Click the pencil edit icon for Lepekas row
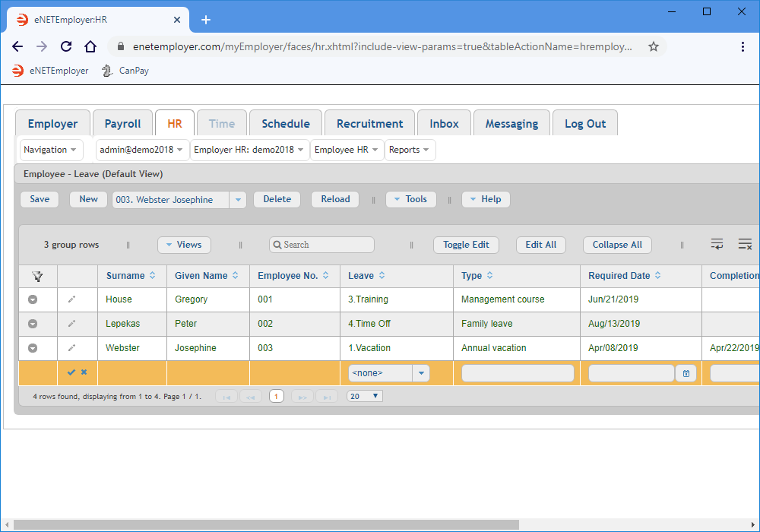 tap(71, 324)
